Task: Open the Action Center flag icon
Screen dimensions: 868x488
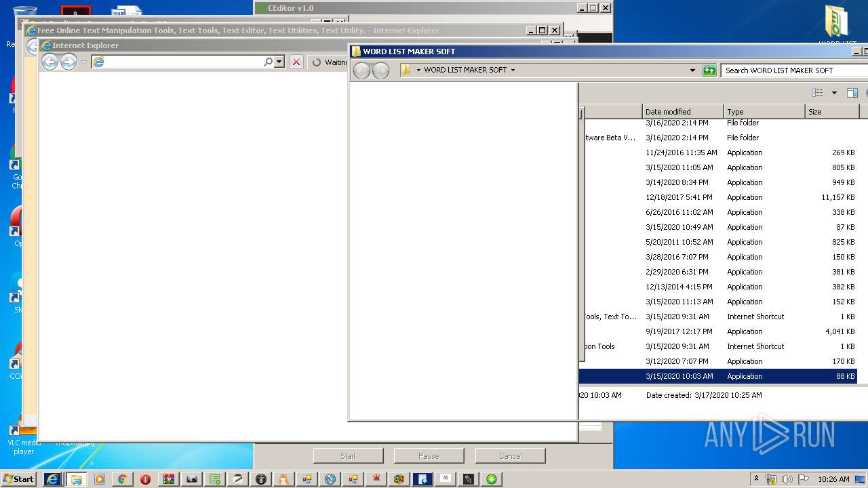Action: pos(804,479)
